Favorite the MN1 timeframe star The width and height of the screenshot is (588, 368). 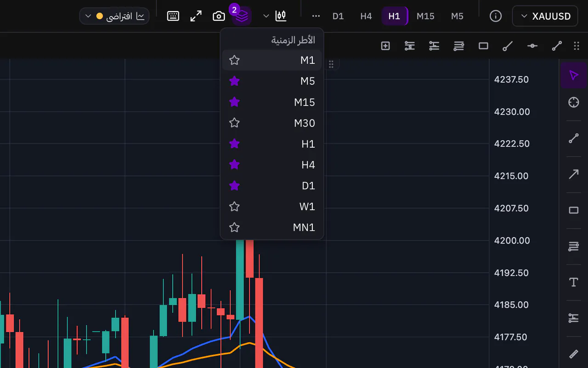pyautogui.click(x=234, y=227)
